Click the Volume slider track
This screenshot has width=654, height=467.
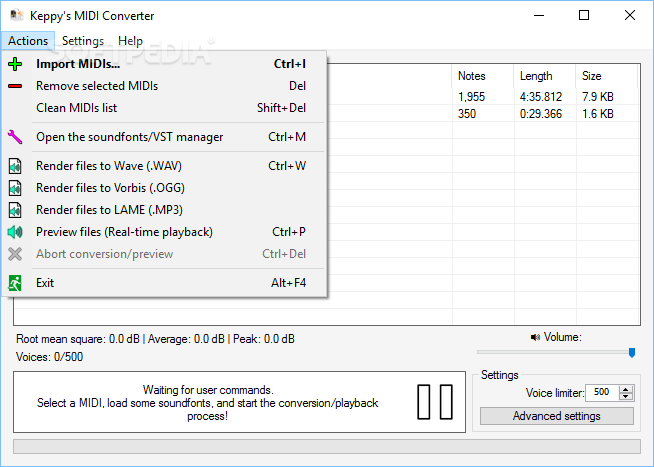pyautogui.click(x=555, y=352)
